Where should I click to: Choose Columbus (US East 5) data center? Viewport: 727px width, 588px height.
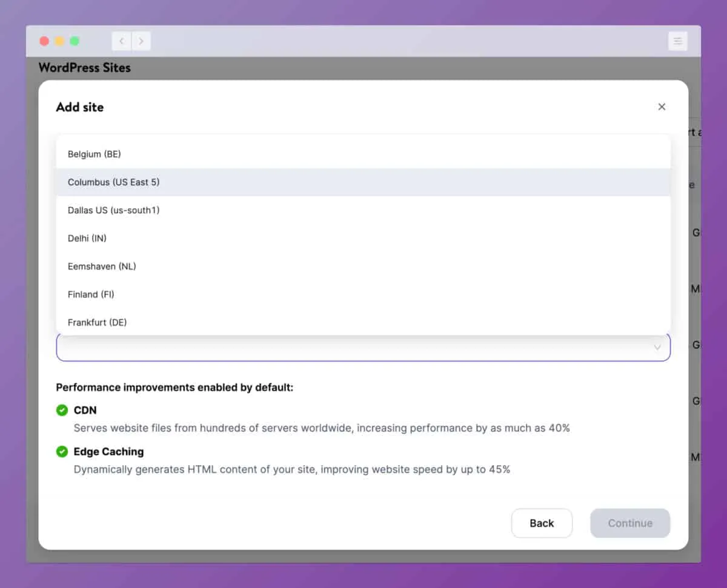[x=114, y=182]
